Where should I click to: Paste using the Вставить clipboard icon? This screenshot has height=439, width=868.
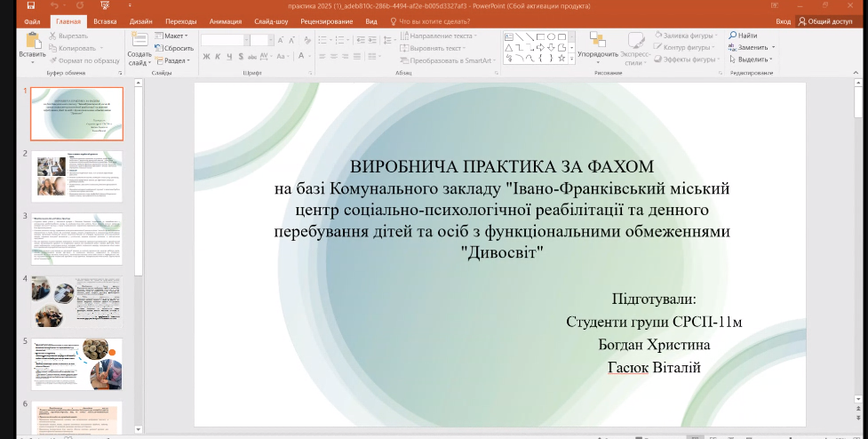(32, 45)
